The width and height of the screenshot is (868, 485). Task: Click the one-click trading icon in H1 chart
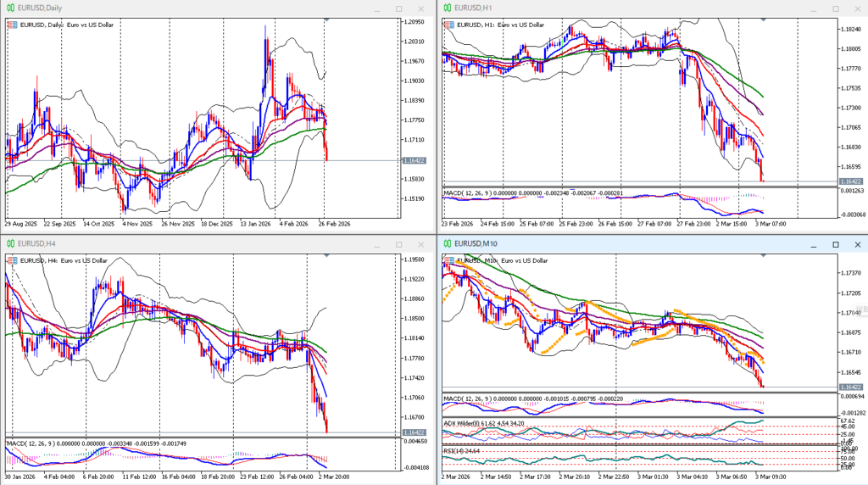pyautogui.click(x=448, y=25)
